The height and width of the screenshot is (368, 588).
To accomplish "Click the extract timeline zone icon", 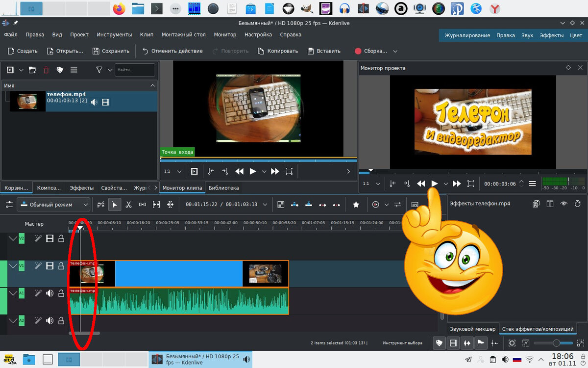I will click(322, 205).
